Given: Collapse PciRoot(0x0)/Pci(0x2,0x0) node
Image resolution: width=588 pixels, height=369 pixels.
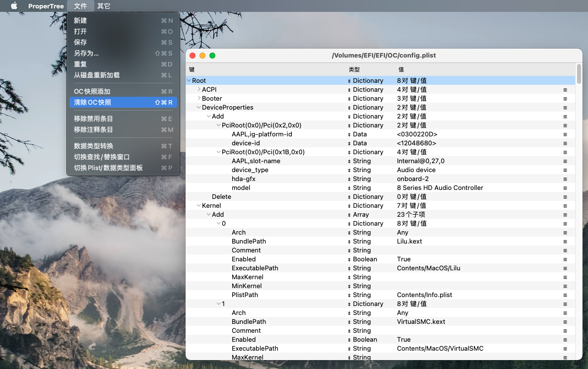Looking at the screenshot, I should point(219,125).
